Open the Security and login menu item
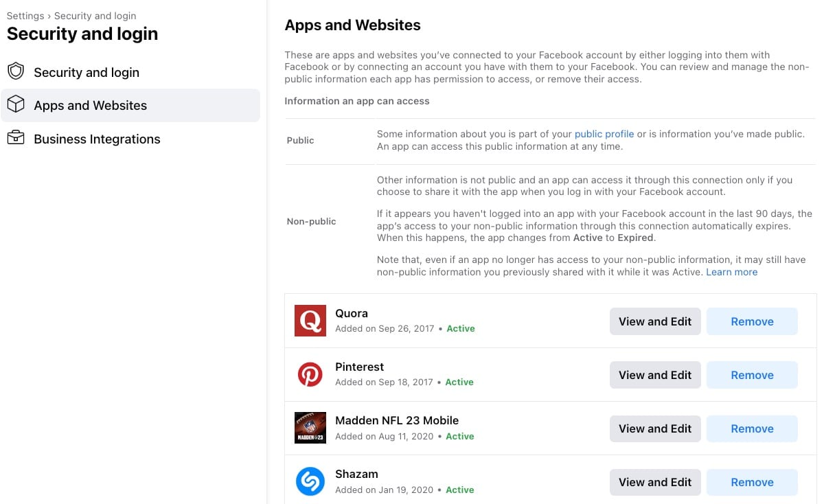This screenshot has width=824, height=504. point(130,72)
